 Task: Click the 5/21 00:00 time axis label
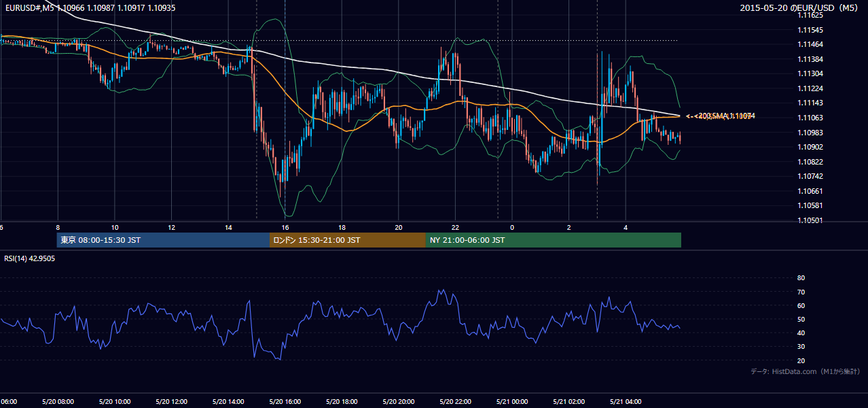(512, 401)
